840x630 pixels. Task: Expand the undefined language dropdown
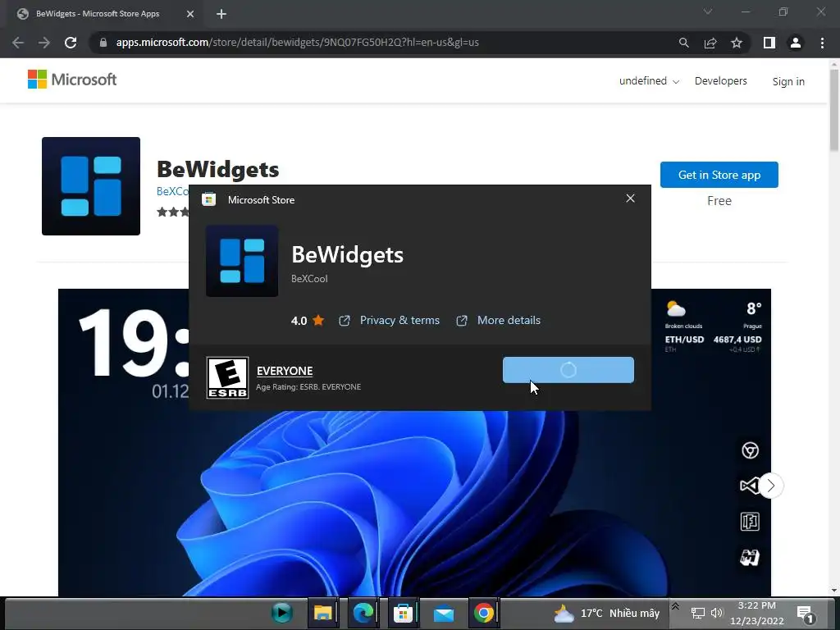click(x=649, y=81)
